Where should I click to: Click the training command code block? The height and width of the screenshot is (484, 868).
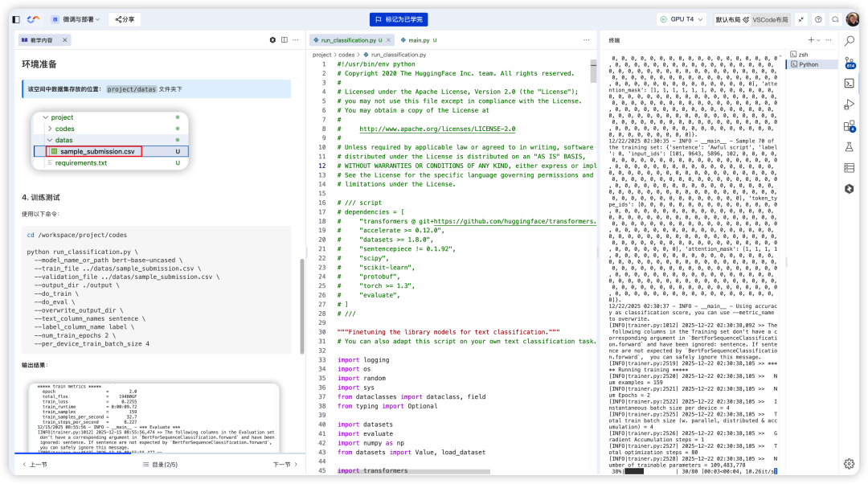157,289
